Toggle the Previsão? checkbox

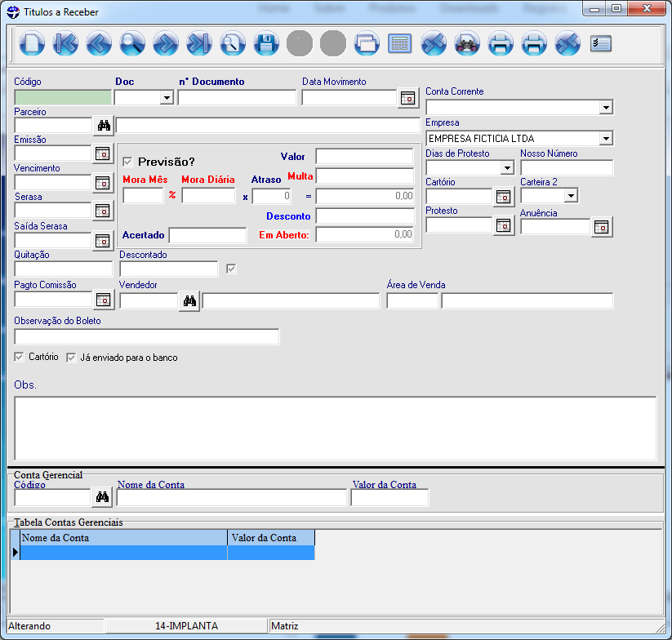click(x=127, y=162)
